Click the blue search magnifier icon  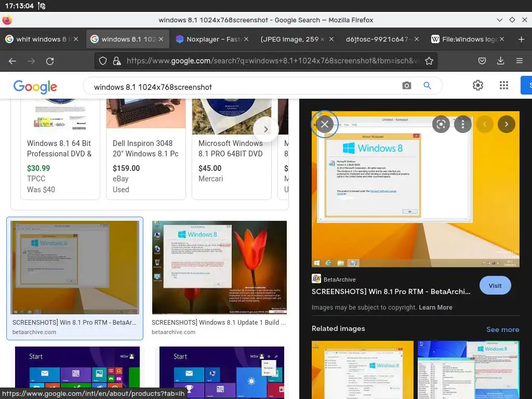[x=427, y=86]
